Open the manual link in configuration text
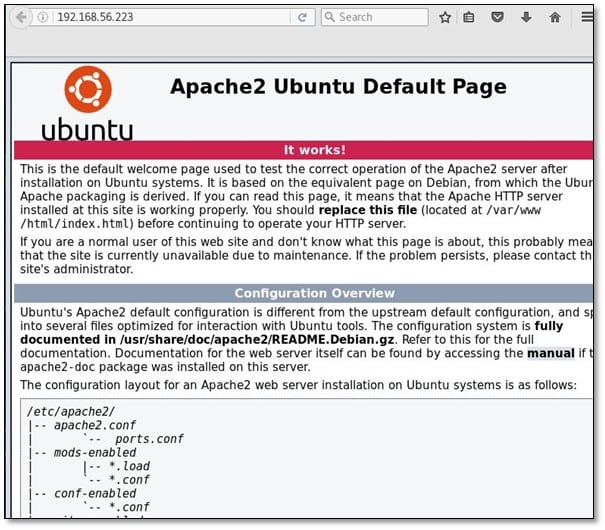Screen dimensions: 605x530 (551, 353)
